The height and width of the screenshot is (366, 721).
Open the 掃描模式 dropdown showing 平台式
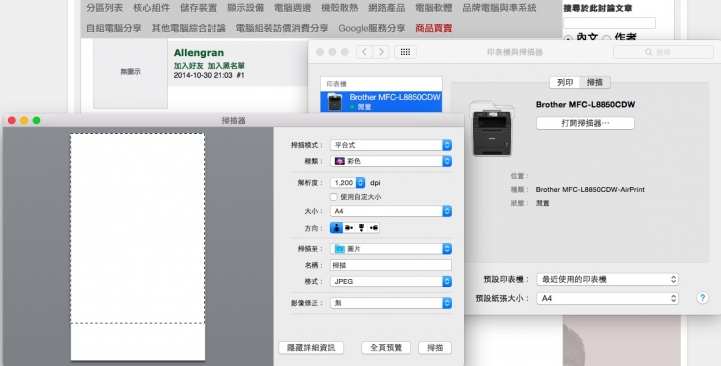point(391,145)
